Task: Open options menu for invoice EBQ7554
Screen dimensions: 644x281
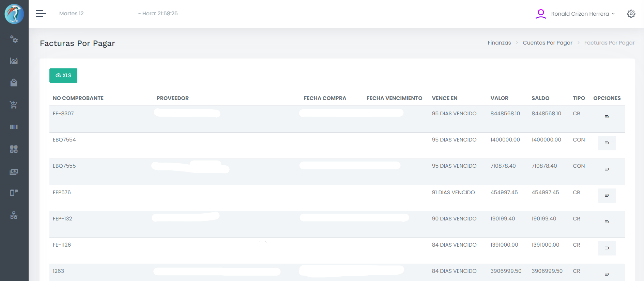Action: (607, 143)
